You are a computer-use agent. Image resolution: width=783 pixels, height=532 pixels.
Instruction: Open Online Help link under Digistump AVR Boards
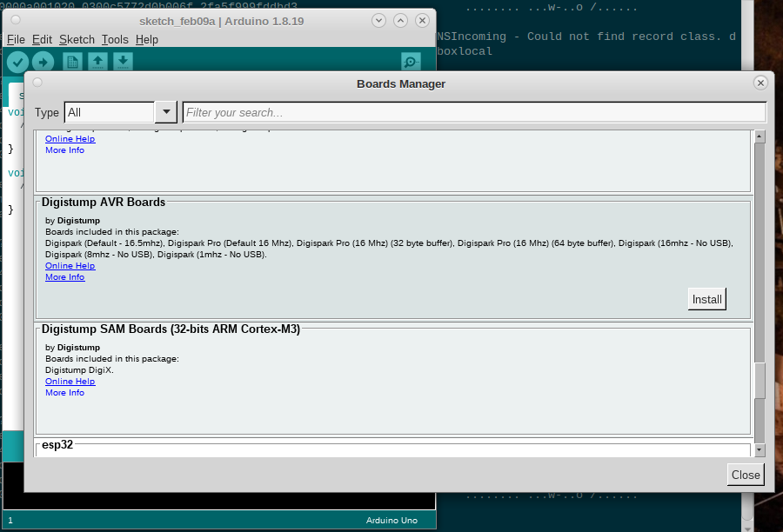point(70,265)
